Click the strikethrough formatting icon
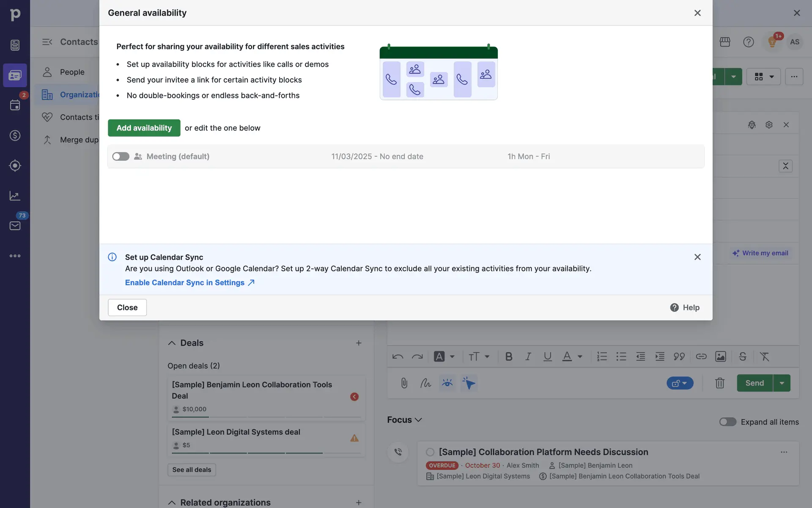The width and height of the screenshot is (812, 508). 742,356
